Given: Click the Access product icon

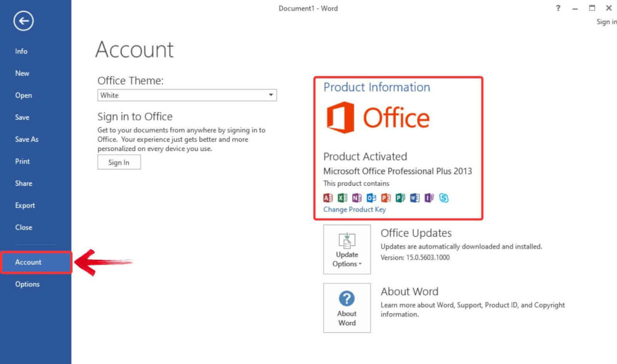Looking at the screenshot, I should point(328,198).
